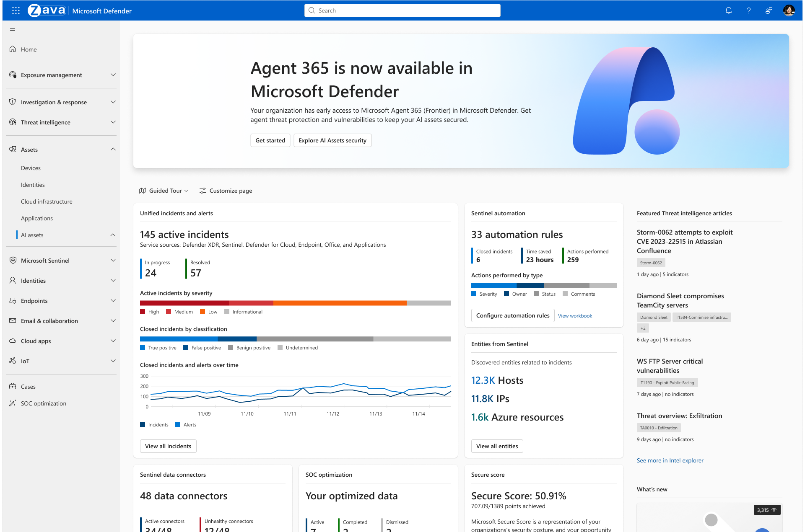The height and width of the screenshot is (532, 805).
Task: Open the community feedback people icon
Action: [x=769, y=10]
